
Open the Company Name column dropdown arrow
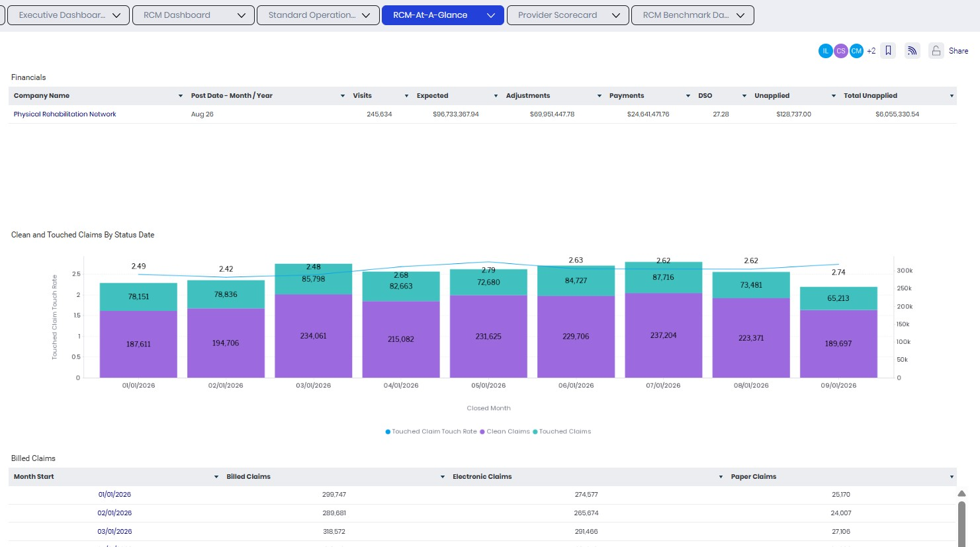180,96
